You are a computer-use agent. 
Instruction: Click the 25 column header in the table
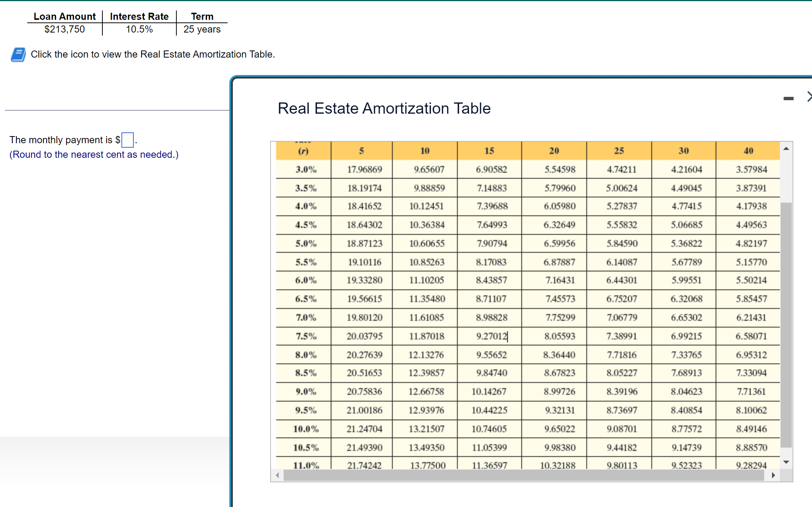[x=619, y=151]
